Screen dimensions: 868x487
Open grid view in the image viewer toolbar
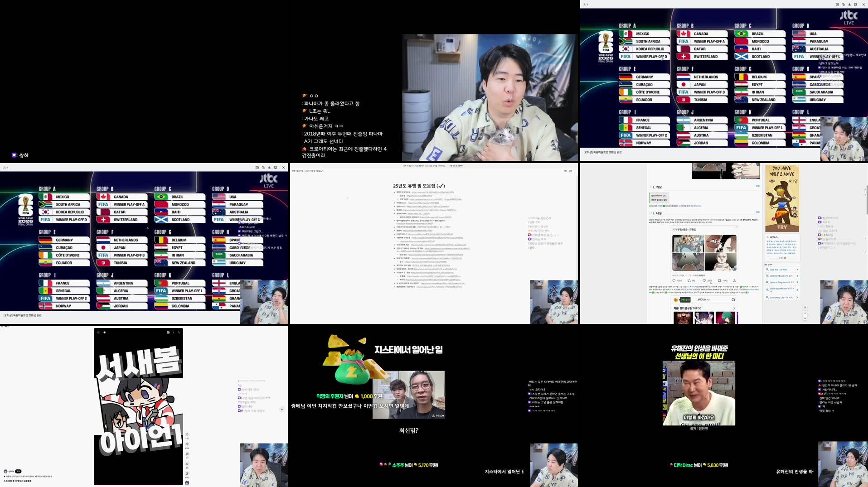tap(856, 5)
